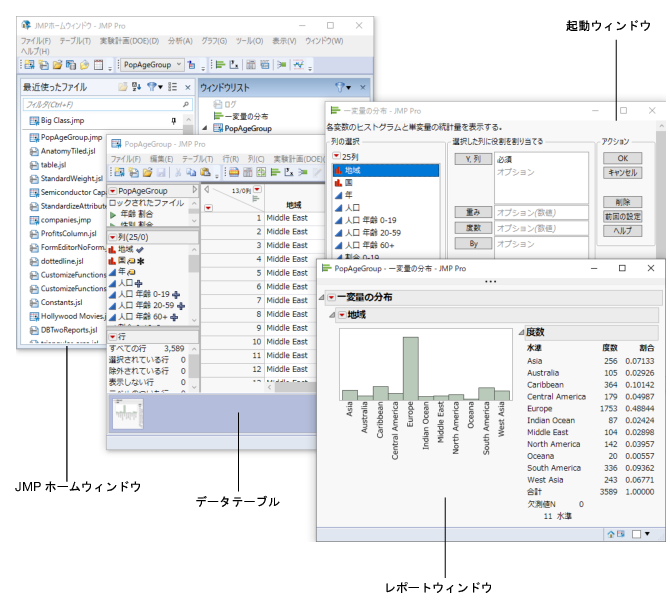Click Open File folder icon in home window toolbar
The width and height of the screenshot is (670, 602).
click(x=57, y=65)
